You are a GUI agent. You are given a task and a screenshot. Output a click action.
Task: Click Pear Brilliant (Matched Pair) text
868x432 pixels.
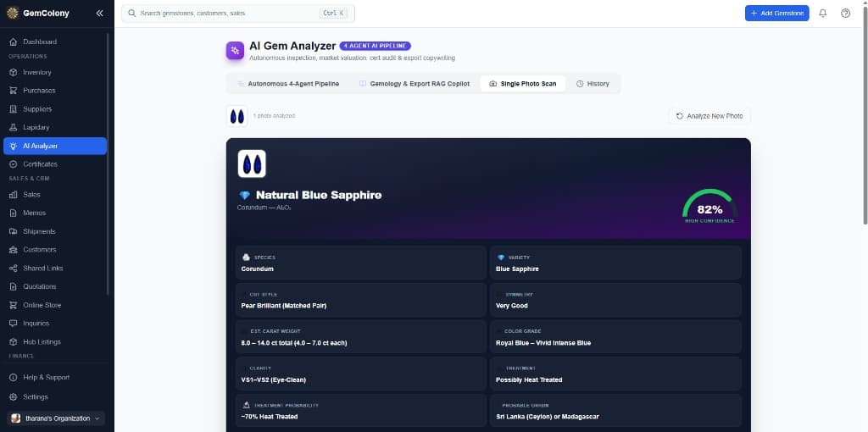pyautogui.click(x=284, y=306)
